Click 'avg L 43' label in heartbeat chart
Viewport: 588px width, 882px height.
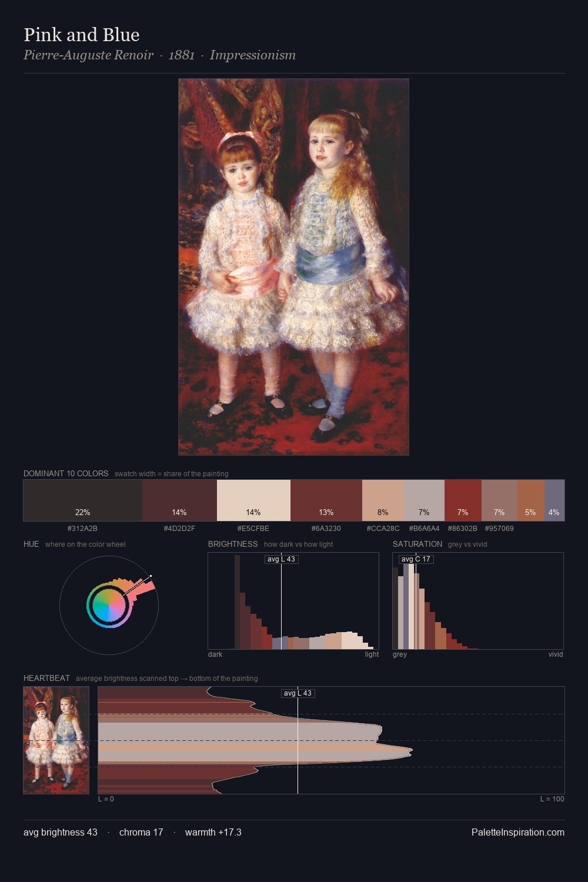tap(298, 693)
